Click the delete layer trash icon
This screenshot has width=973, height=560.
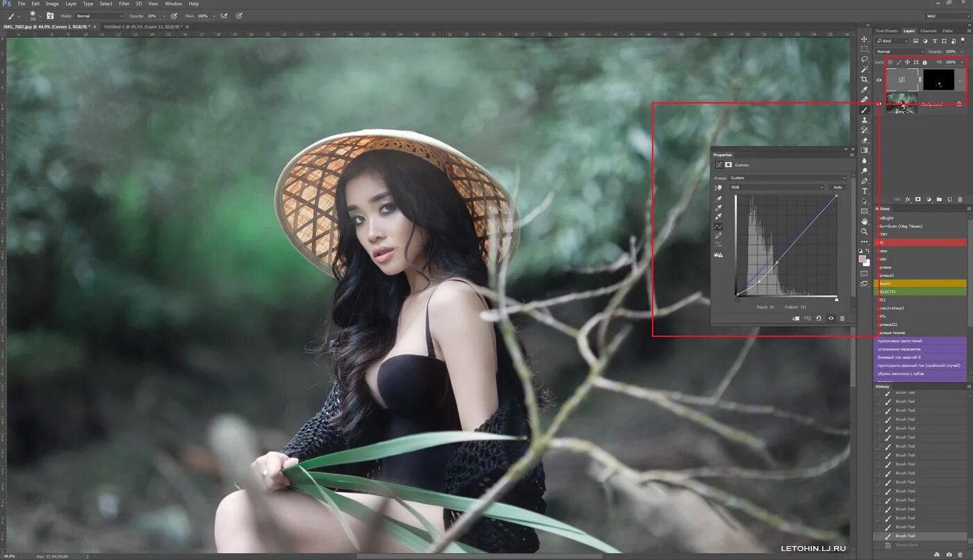(x=960, y=199)
